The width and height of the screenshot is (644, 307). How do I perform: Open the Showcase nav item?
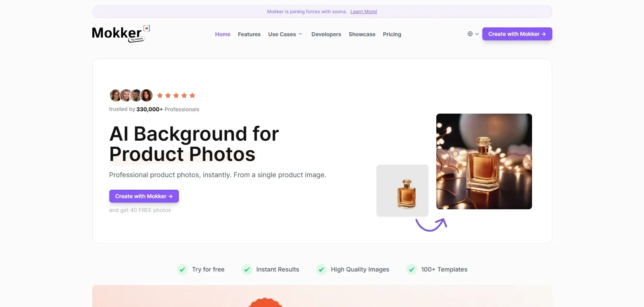point(362,34)
